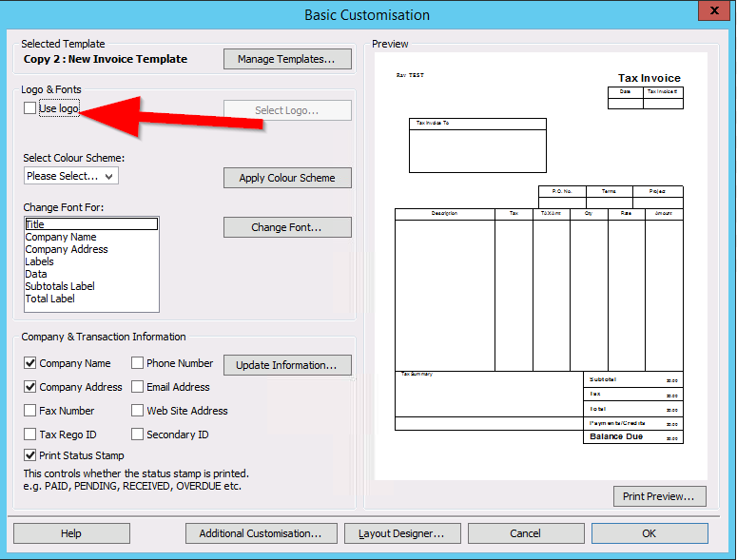The height and width of the screenshot is (560, 737).
Task: Open Print Preview
Action: (659, 496)
